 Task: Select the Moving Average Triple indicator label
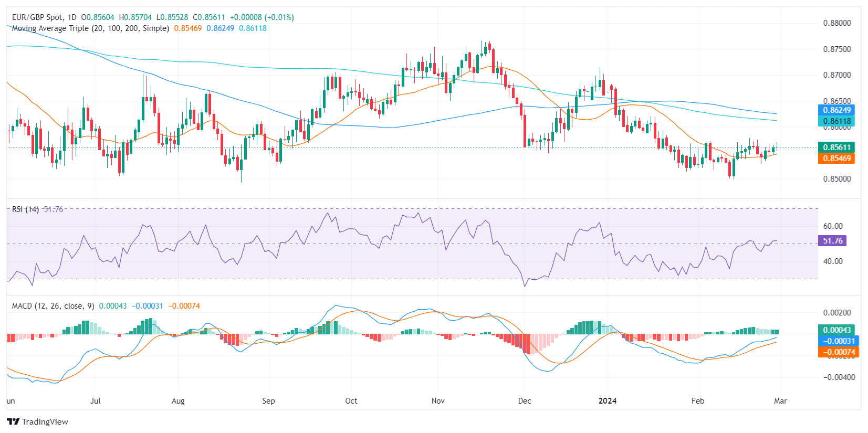(90, 28)
